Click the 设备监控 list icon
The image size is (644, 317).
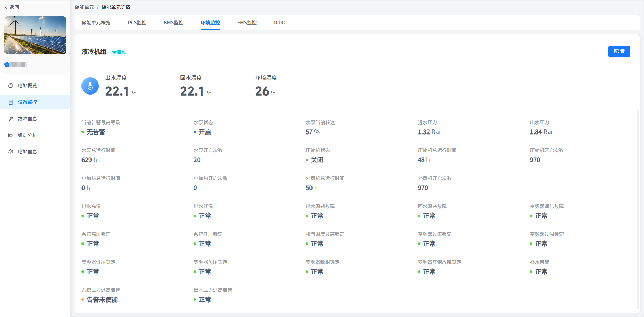[x=11, y=102]
